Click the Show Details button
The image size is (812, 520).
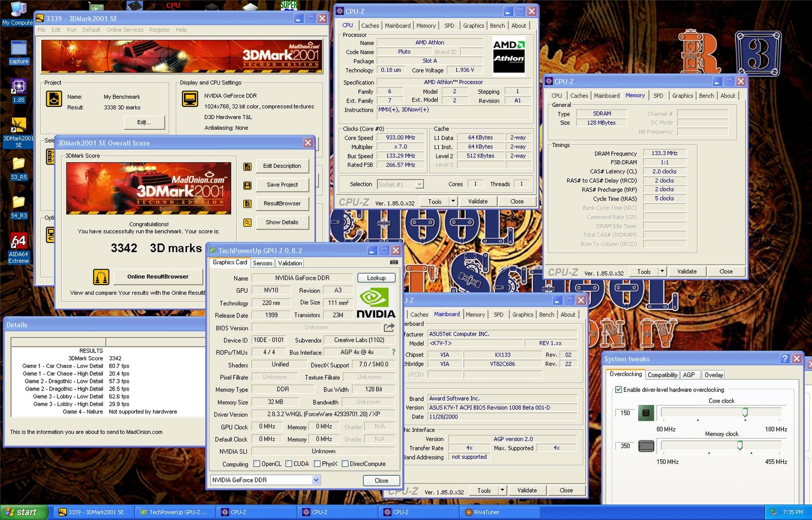(x=282, y=222)
